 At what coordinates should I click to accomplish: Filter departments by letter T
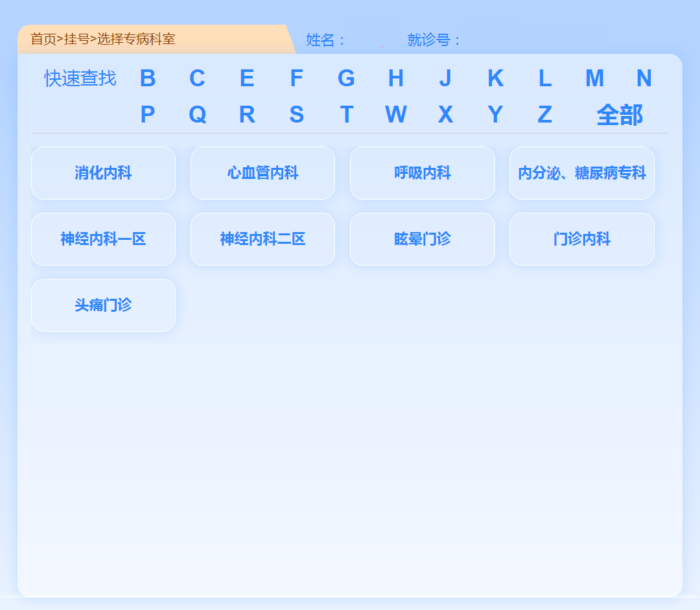coord(346,115)
